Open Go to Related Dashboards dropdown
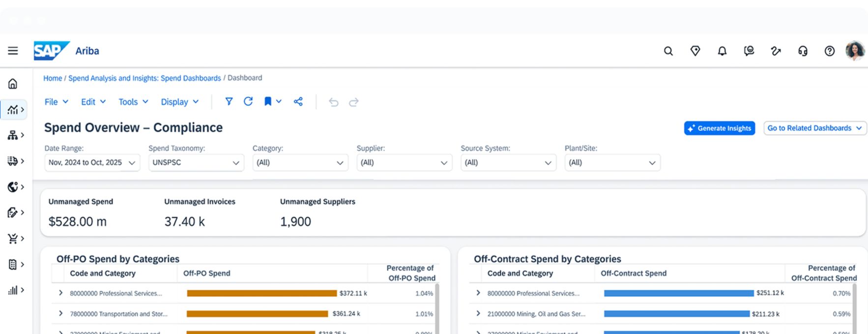The image size is (868, 334). click(x=815, y=128)
